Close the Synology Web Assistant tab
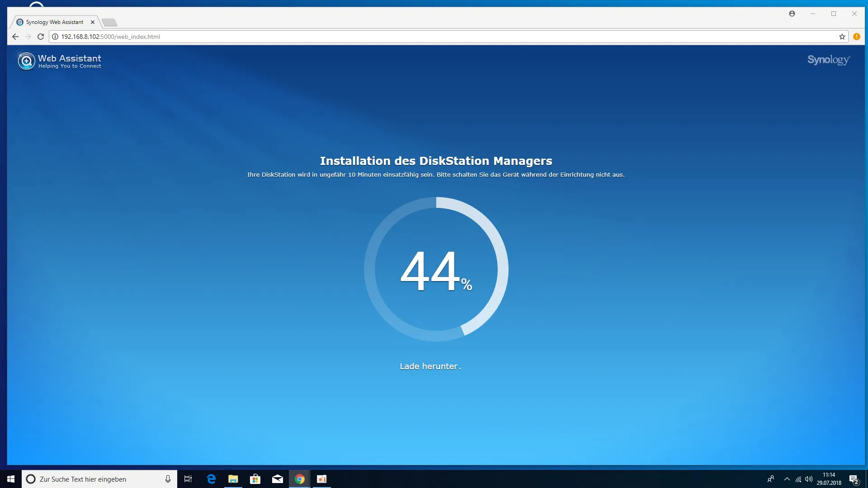This screenshot has width=868, height=488. coord(93,22)
